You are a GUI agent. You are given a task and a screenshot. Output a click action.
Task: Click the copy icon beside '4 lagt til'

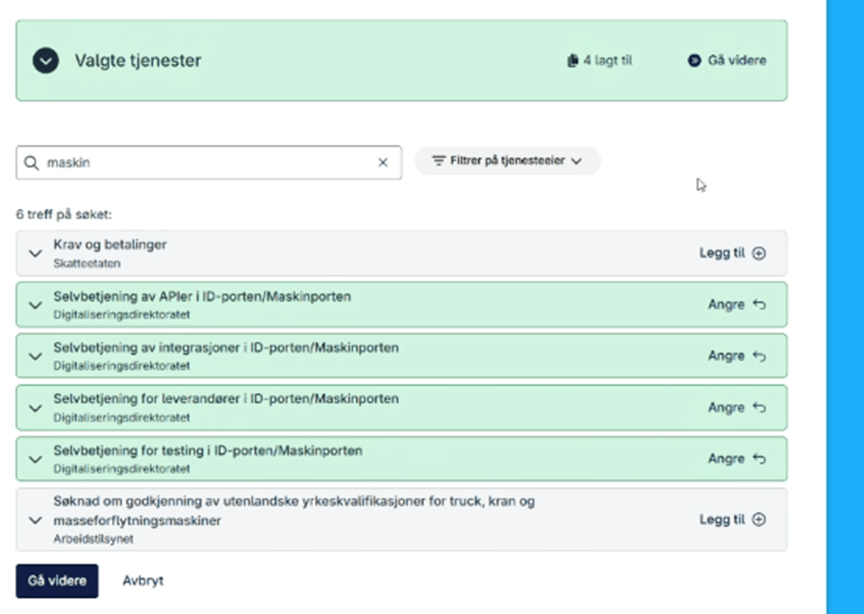572,61
